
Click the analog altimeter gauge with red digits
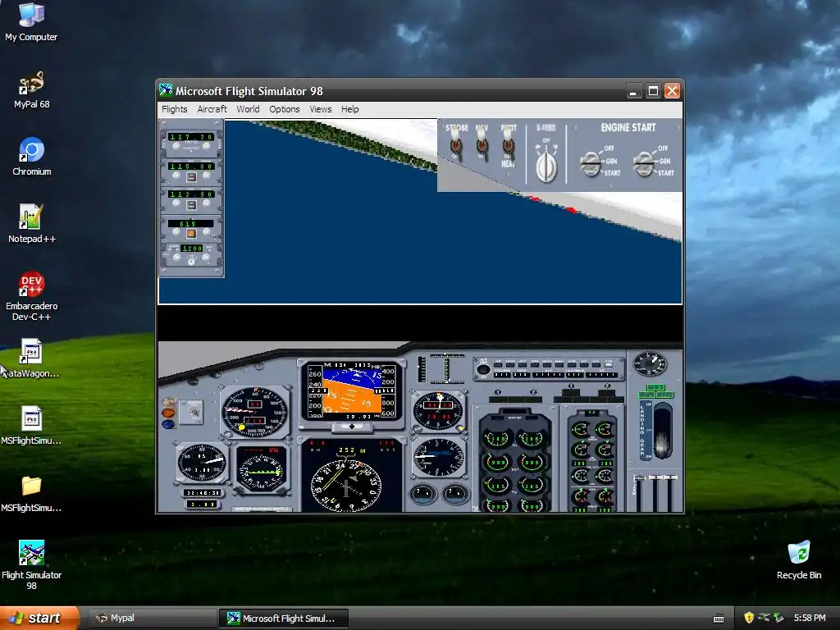click(x=438, y=412)
